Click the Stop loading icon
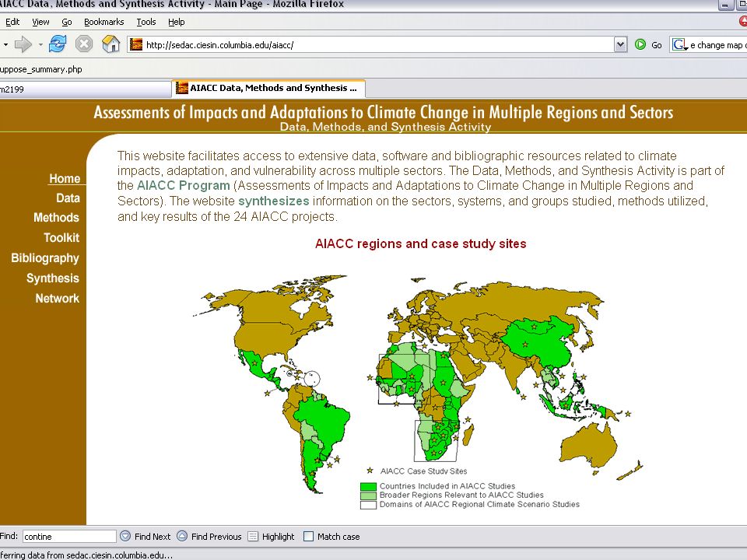 [84, 44]
